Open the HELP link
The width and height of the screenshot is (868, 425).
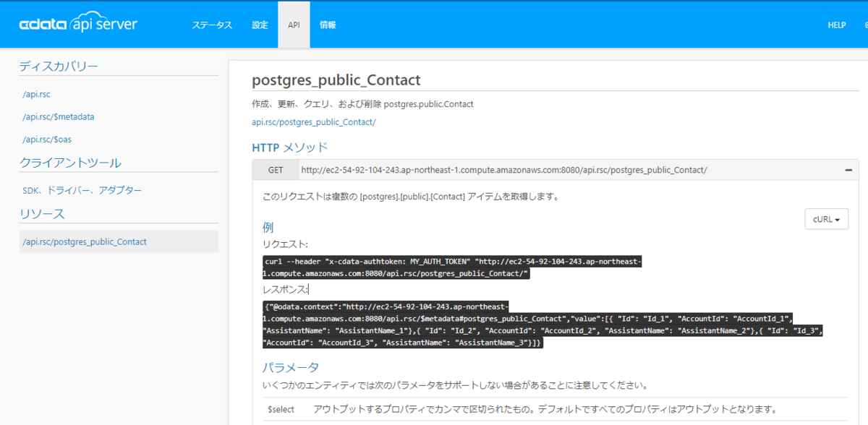[836, 25]
